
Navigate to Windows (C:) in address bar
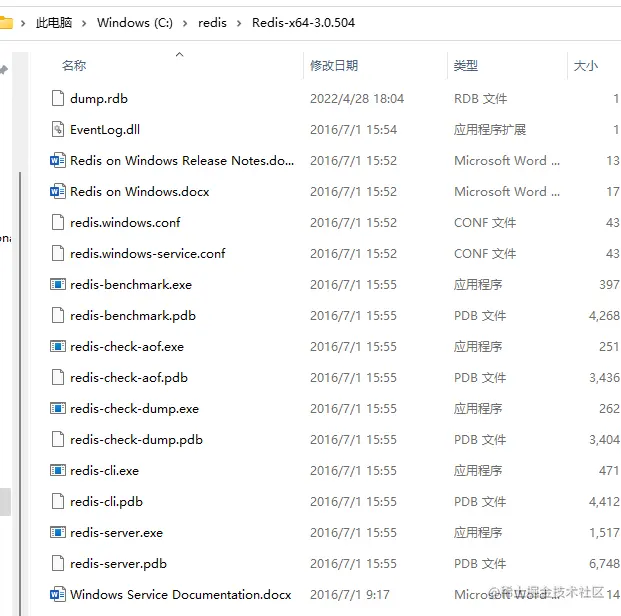[x=135, y=23]
